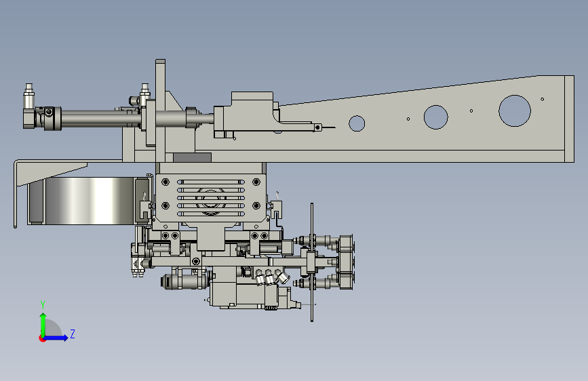Select the thin vertical rod beside the nozzles
The height and width of the screenshot is (381, 588).
click(312, 262)
